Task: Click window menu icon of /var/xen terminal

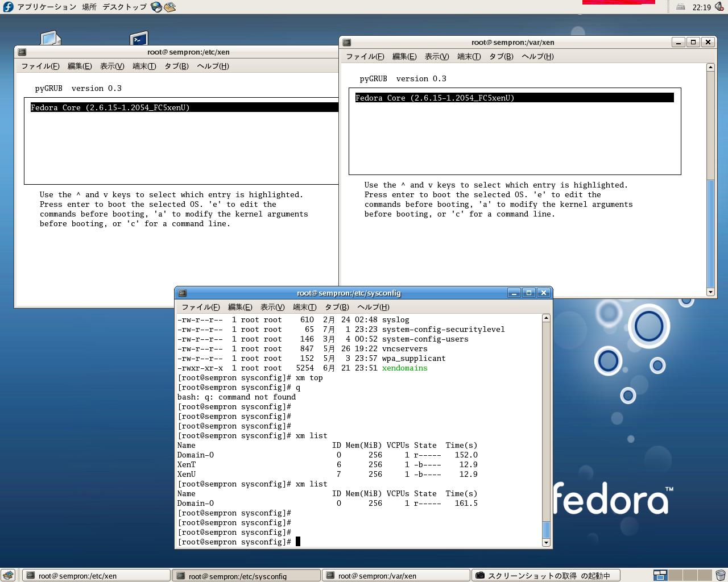Action: [347, 42]
